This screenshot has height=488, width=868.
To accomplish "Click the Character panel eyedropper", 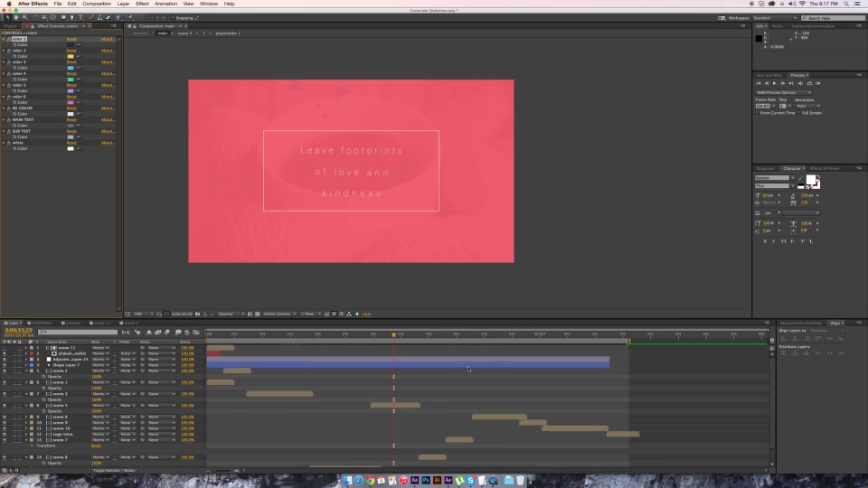I will pyautogui.click(x=800, y=178).
